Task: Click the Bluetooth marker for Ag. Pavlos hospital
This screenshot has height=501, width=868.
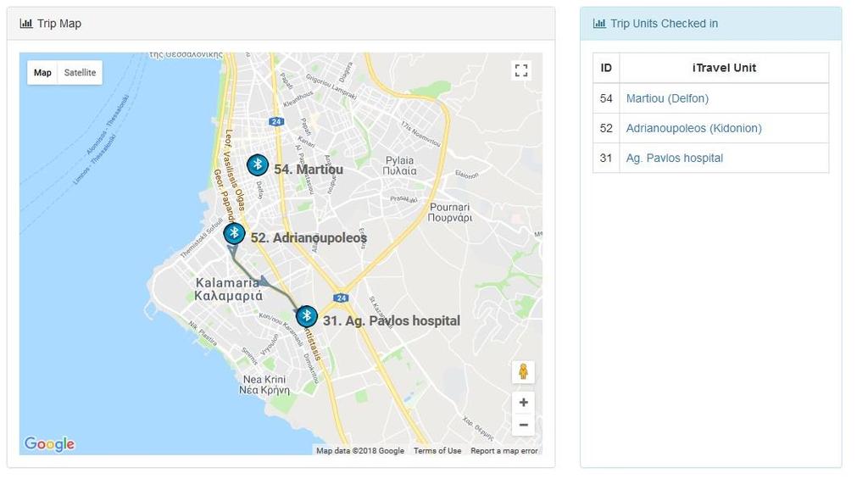Action: click(x=306, y=317)
